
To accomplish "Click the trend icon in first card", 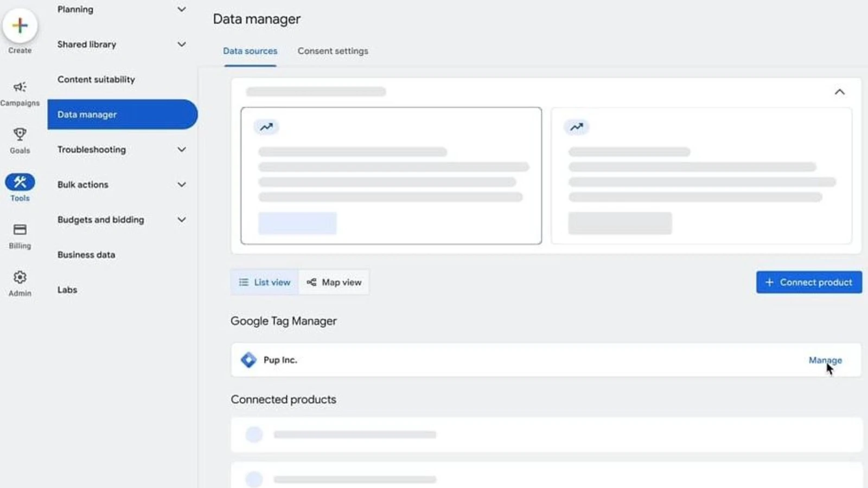I will tap(266, 127).
